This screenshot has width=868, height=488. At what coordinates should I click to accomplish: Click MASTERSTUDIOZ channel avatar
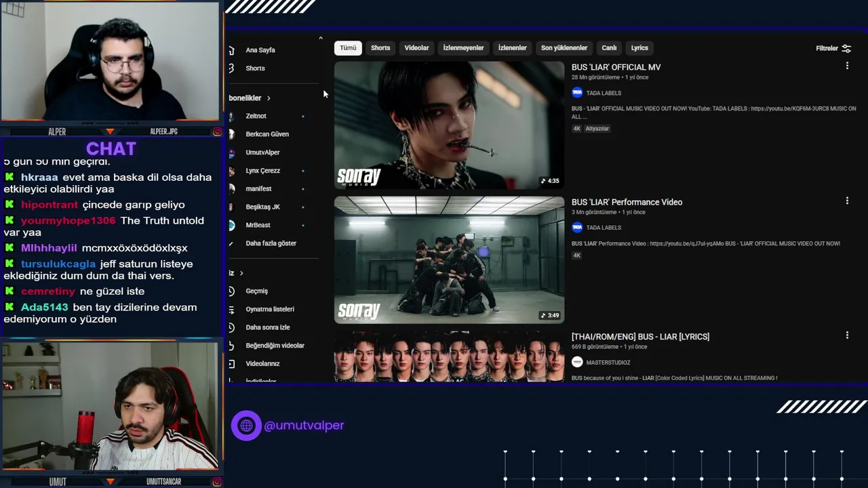coord(577,363)
